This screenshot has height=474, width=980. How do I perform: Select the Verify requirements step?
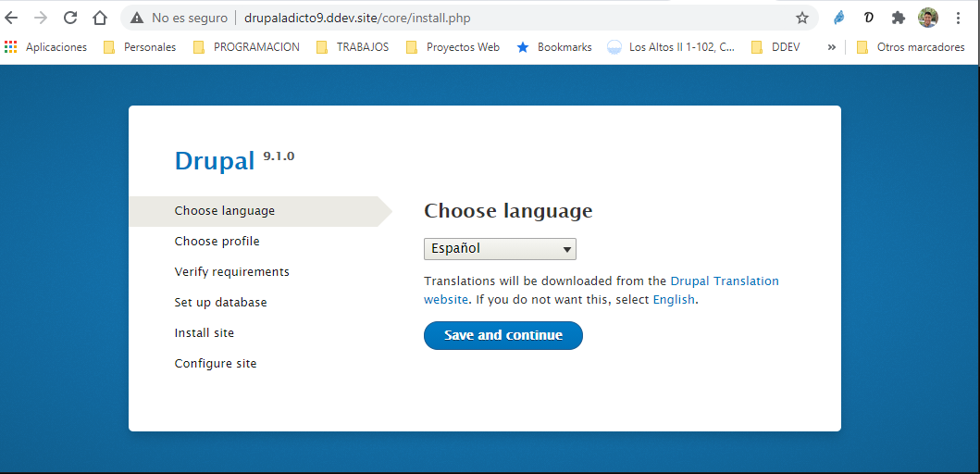[232, 272]
